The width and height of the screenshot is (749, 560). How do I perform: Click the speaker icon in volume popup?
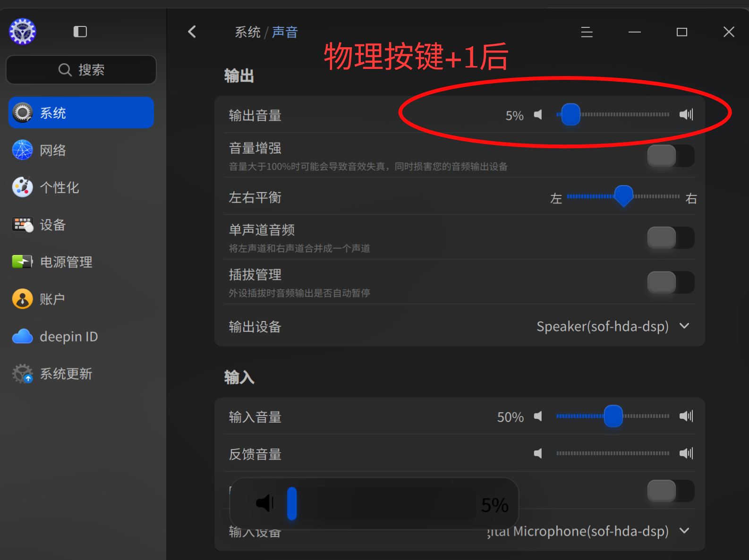(264, 503)
